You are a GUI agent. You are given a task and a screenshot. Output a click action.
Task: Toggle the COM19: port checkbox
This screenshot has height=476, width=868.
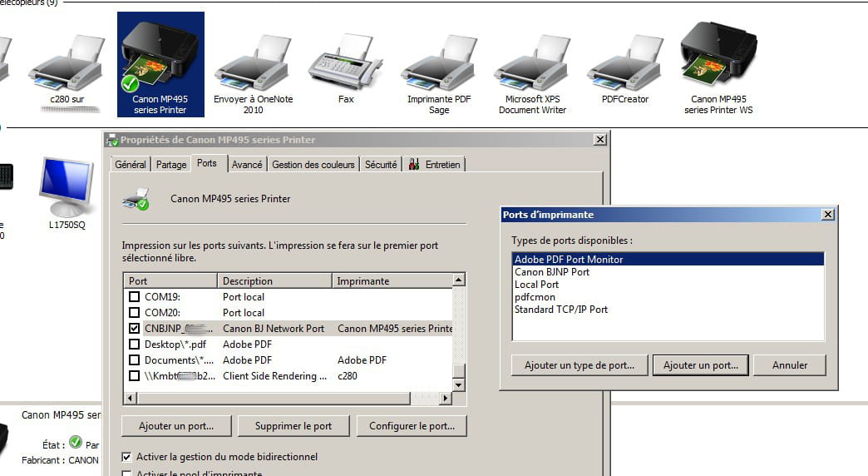pos(134,296)
